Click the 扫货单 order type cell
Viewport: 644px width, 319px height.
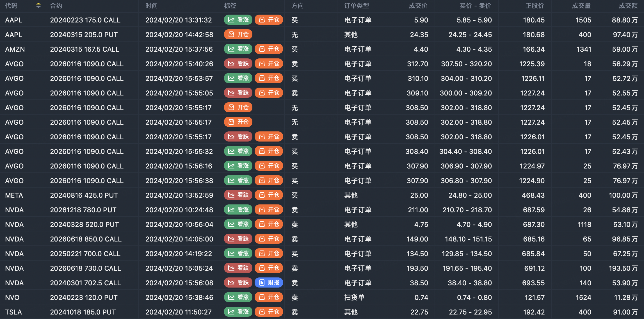(354, 298)
